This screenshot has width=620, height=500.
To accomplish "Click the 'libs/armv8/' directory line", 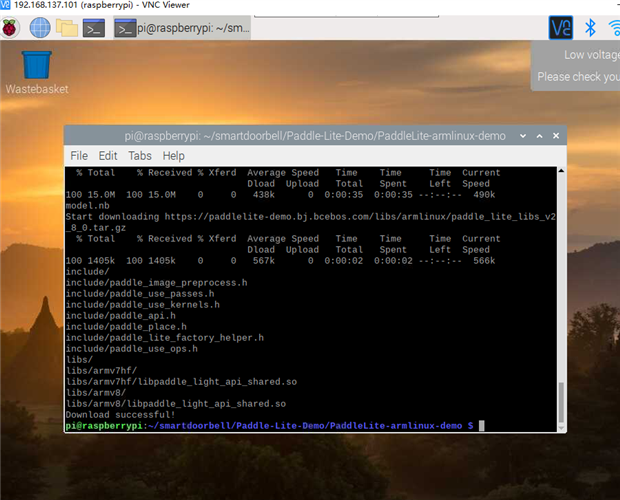I will 96,392.
